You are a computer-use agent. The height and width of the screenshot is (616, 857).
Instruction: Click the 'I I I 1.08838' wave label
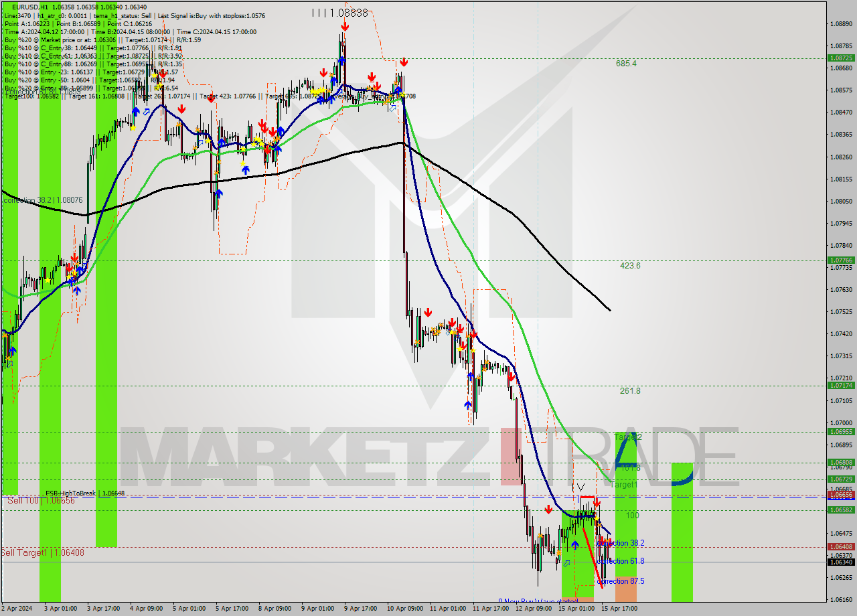point(340,13)
